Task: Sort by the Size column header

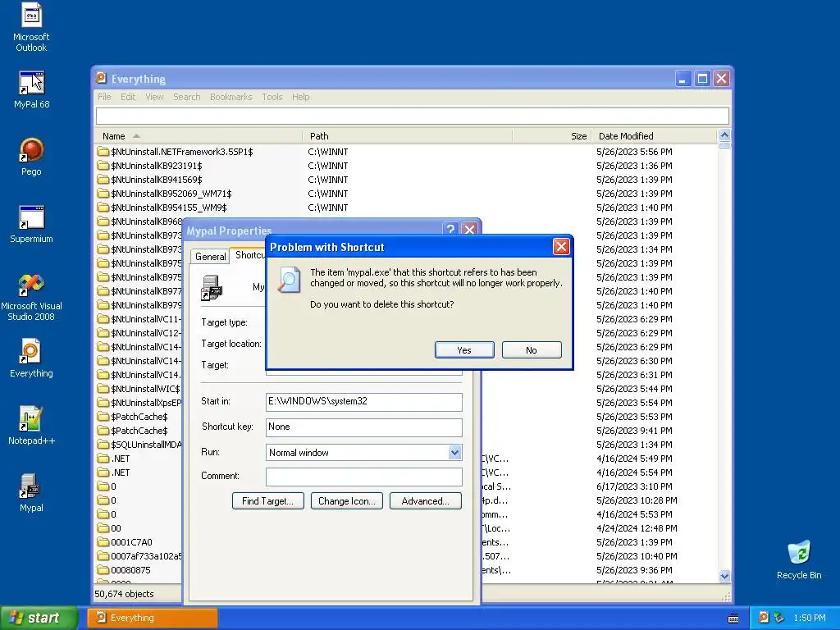Action: [552, 136]
